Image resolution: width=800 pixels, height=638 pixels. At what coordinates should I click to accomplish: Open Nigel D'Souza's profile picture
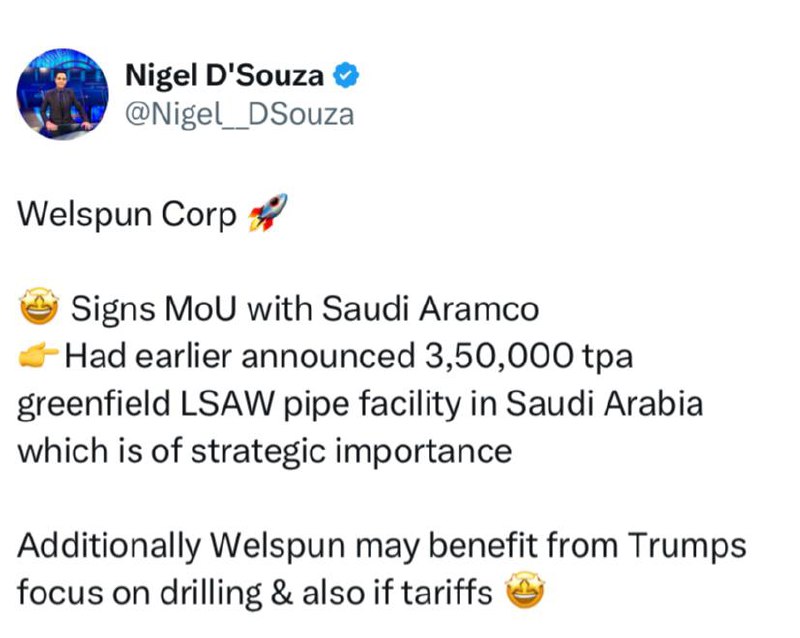pyautogui.click(x=62, y=94)
